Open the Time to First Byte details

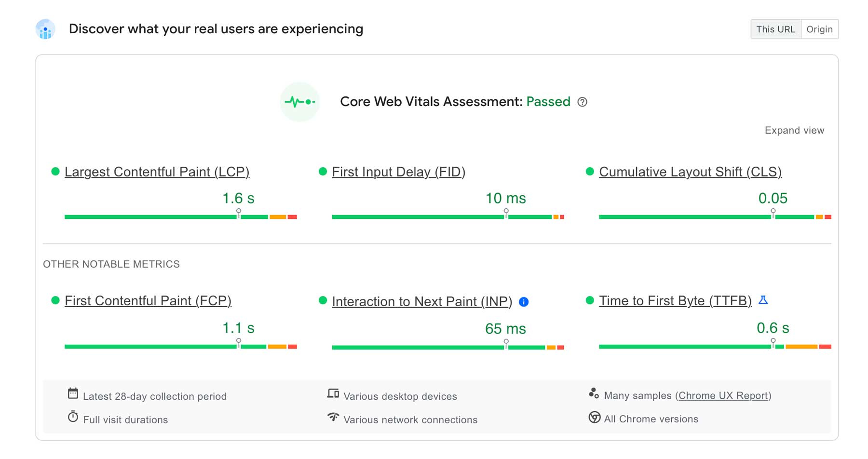click(x=675, y=300)
